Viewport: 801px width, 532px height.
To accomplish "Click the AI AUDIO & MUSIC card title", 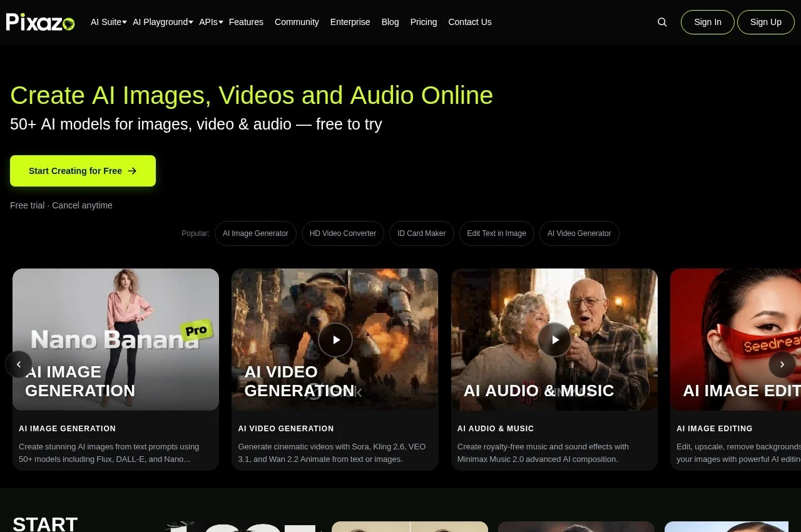I will 496,429.
